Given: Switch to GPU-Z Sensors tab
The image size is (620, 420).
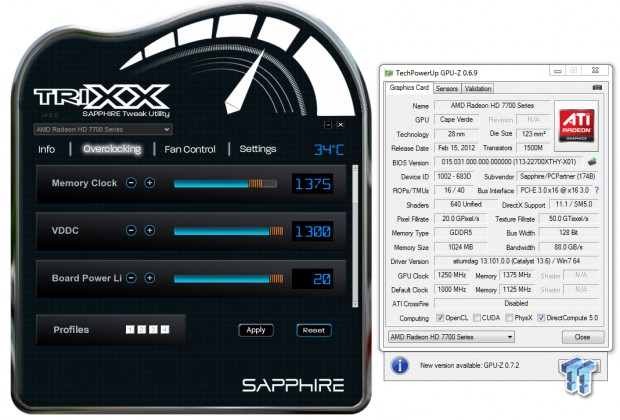Looking at the screenshot, I should tap(447, 89).
